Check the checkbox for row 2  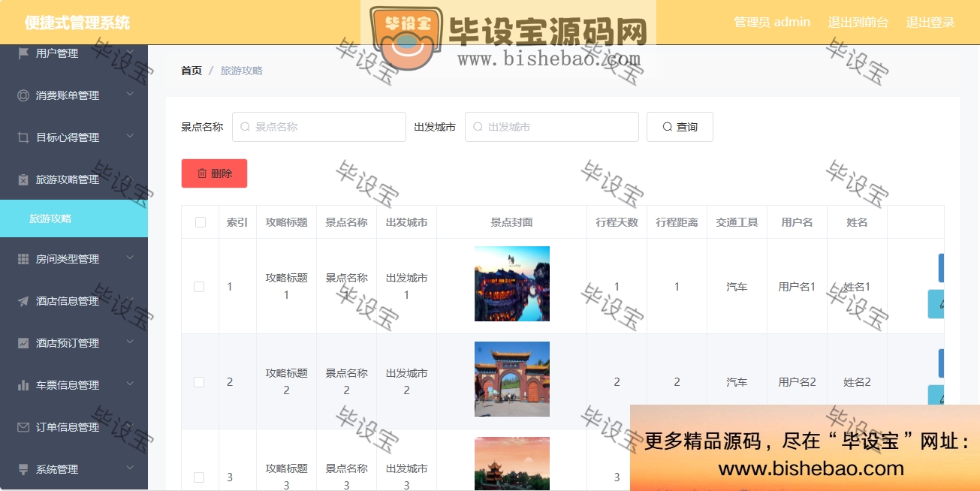pyautogui.click(x=199, y=382)
